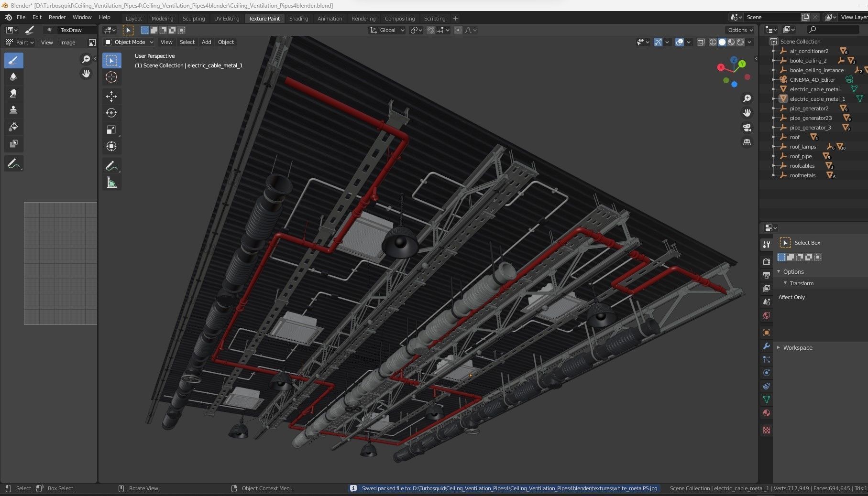Toggle X-Ray mode

tap(701, 42)
